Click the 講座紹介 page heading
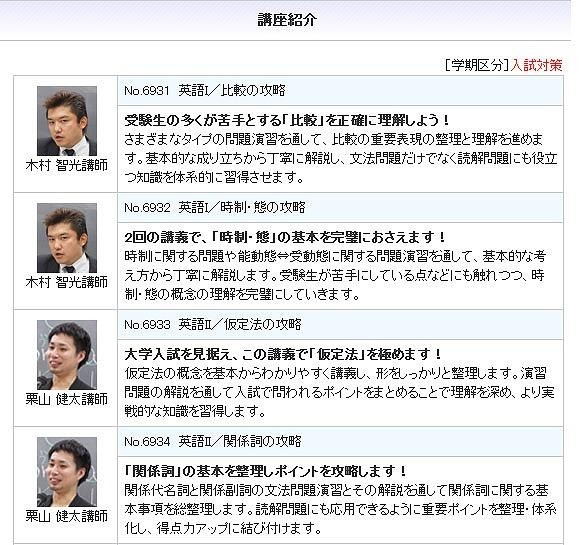The width and height of the screenshot is (579, 545). click(x=287, y=20)
